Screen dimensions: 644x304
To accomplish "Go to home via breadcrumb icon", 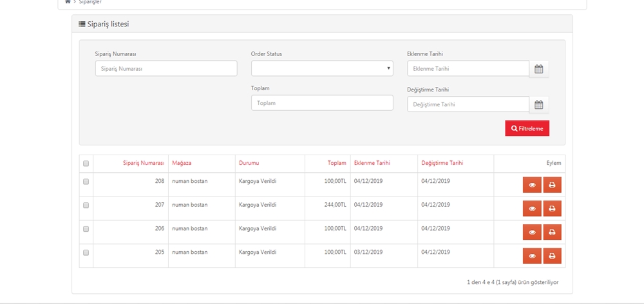I will coord(68,2).
